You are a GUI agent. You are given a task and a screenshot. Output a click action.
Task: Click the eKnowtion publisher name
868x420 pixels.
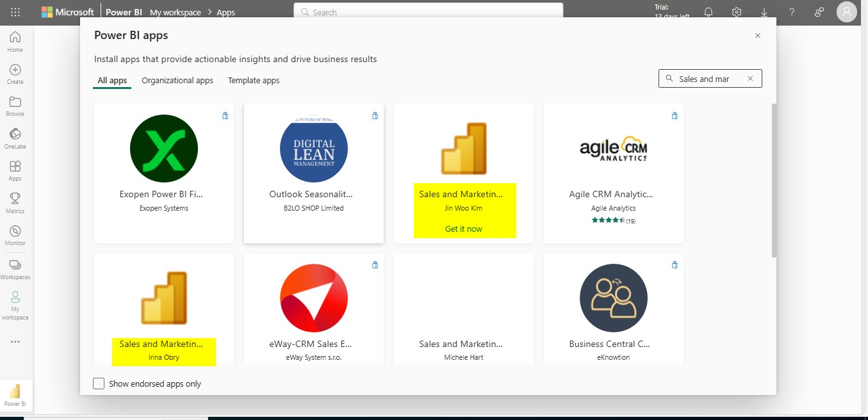pyautogui.click(x=614, y=357)
